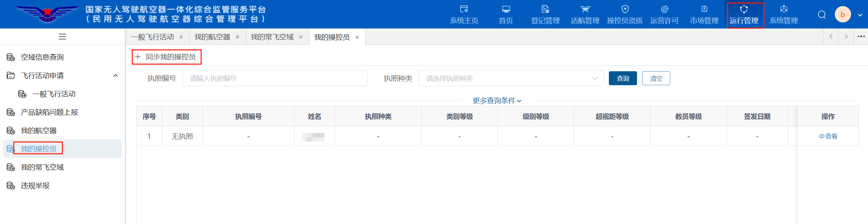
Task: Switch to the 一般飞行活动 tab
Action: tap(153, 37)
